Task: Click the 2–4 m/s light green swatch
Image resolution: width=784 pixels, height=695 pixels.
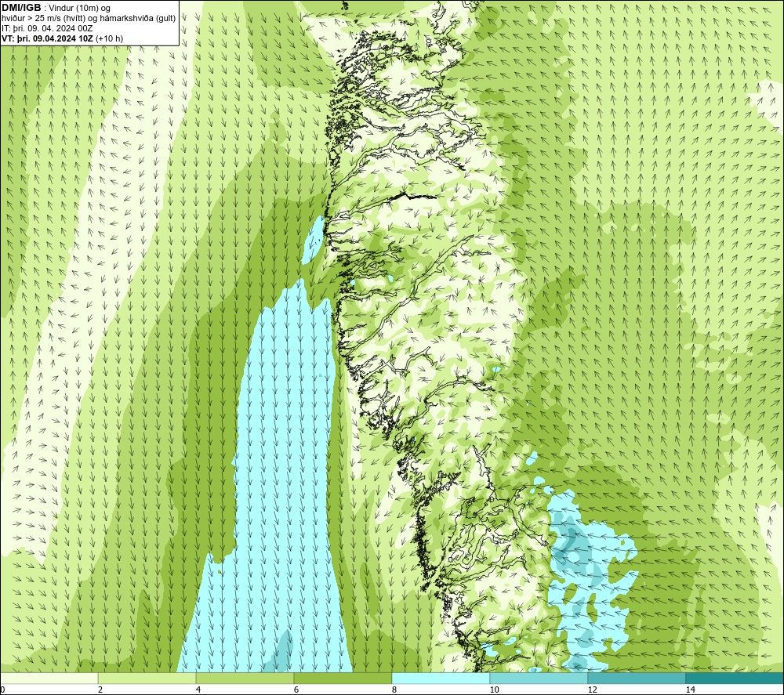Action: tap(147, 678)
